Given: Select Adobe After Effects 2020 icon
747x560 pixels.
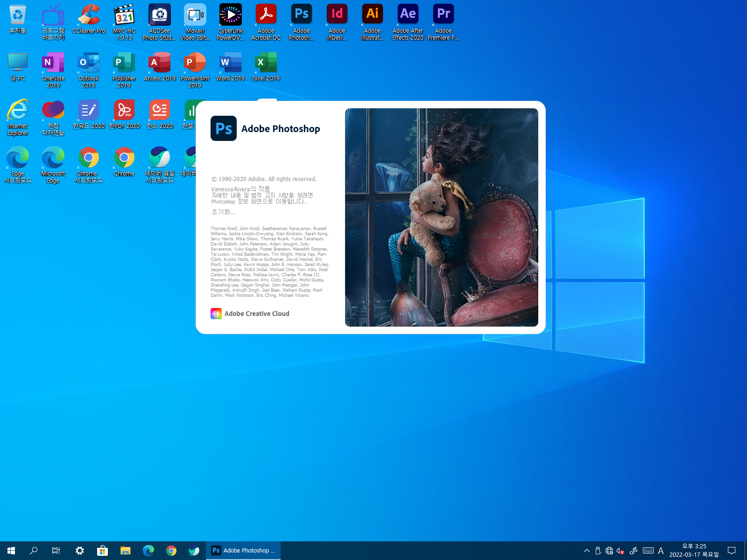Looking at the screenshot, I should pos(408,22).
